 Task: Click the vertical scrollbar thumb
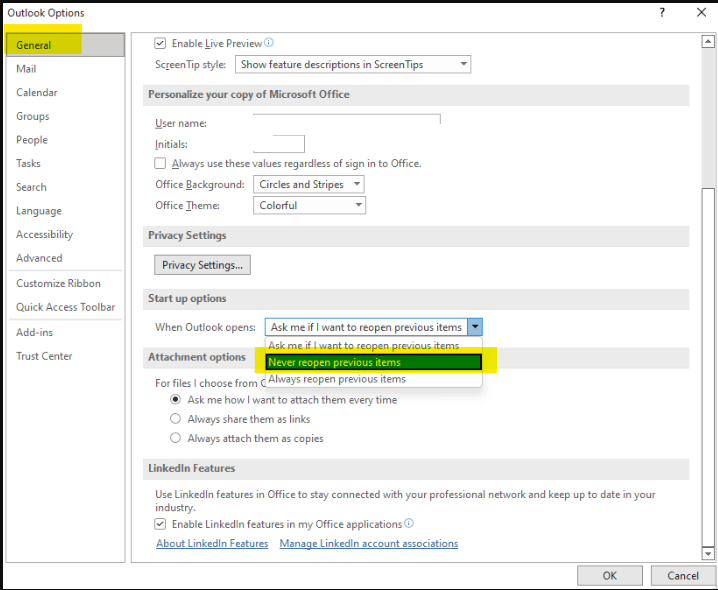coord(708,366)
